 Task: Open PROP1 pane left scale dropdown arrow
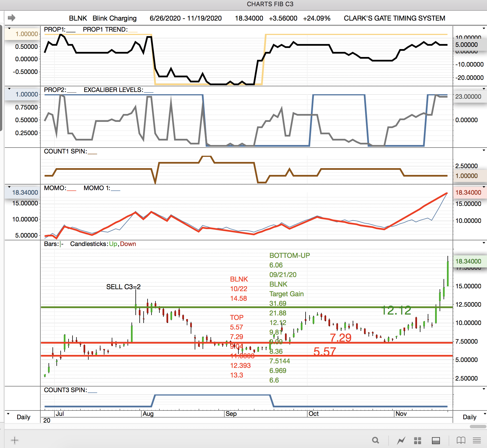pos(9,28)
